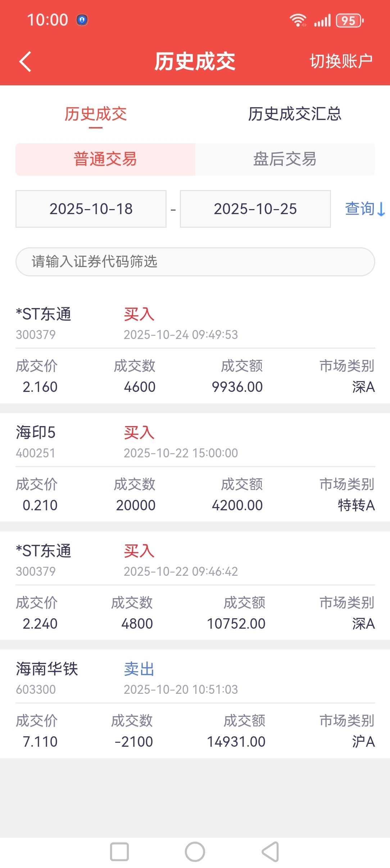The image size is (390, 868).
Task: Open start date picker 2025-10-18
Action: click(x=91, y=209)
